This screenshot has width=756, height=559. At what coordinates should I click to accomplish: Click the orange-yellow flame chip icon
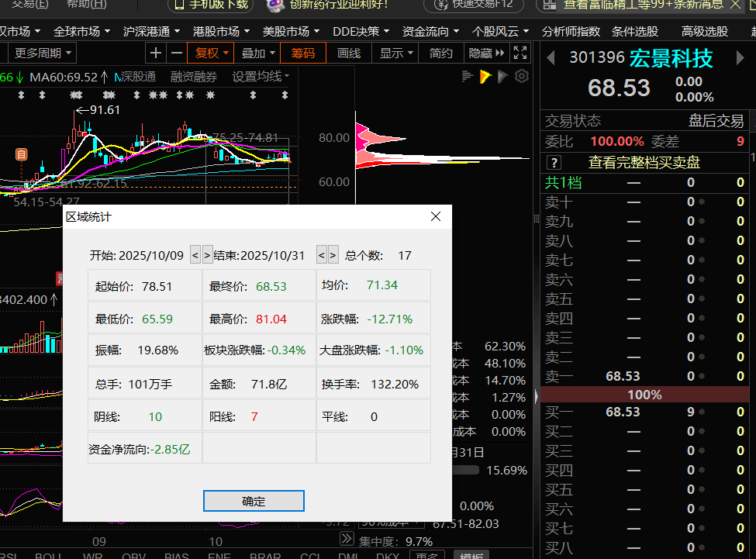point(485,76)
